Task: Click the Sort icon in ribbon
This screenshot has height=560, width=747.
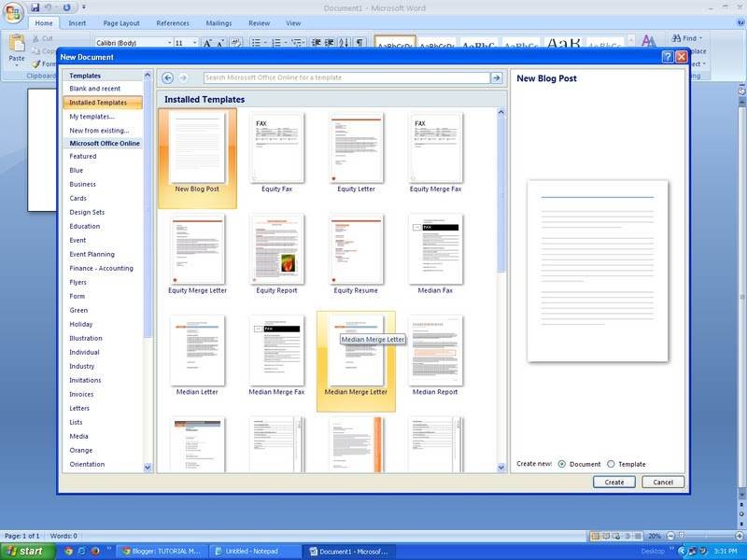Action: click(345, 43)
